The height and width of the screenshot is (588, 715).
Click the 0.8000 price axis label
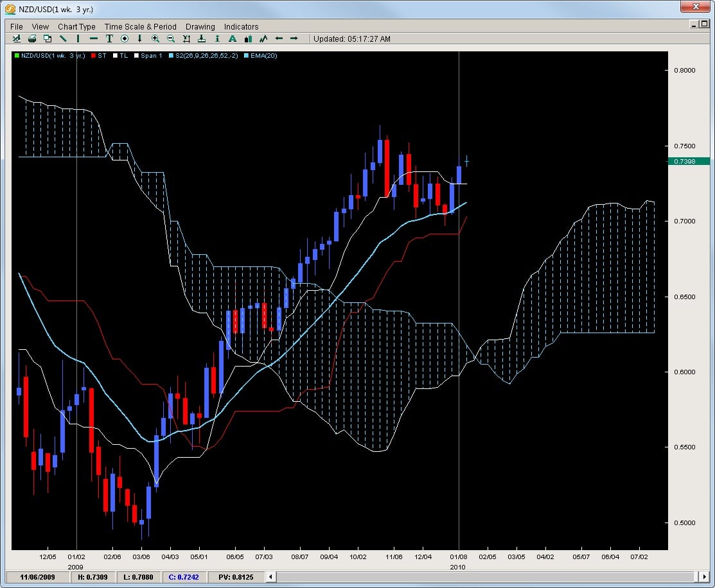coord(685,70)
